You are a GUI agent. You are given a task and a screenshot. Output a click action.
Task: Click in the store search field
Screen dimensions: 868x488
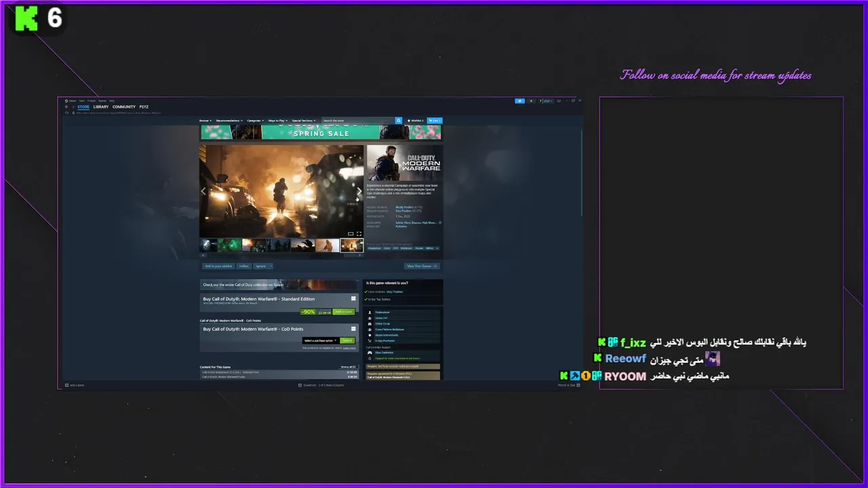[x=358, y=121]
